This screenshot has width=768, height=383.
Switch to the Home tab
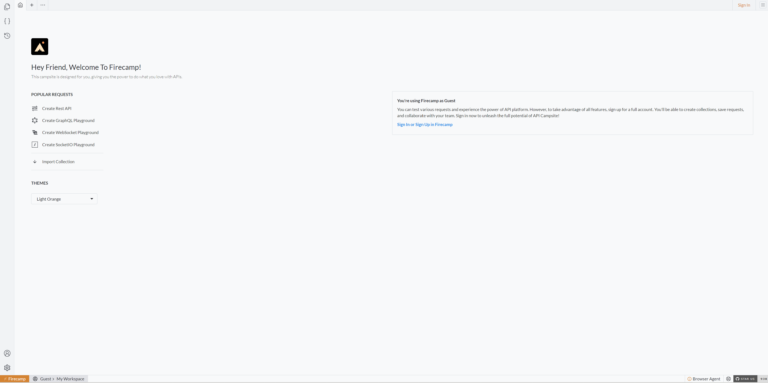pyautogui.click(x=20, y=5)
